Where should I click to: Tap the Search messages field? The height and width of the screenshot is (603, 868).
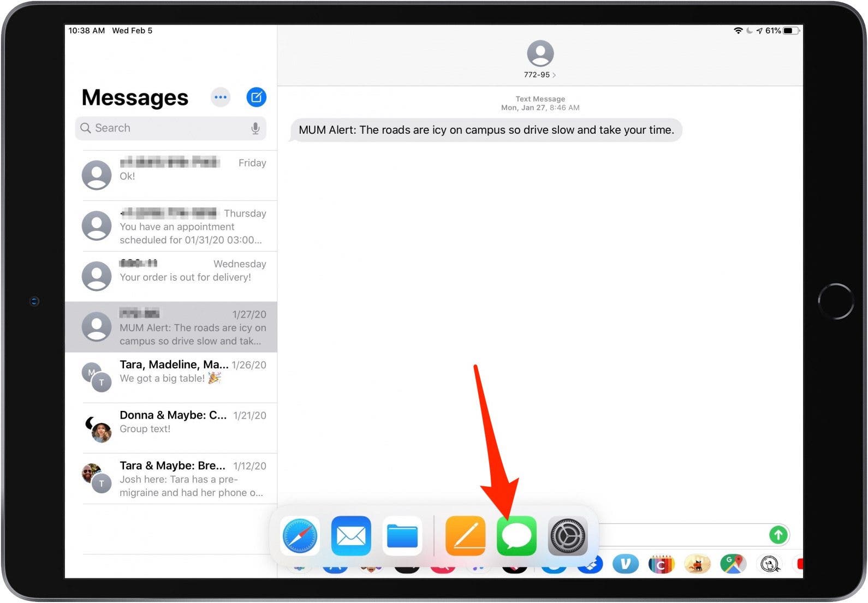(x=171, y=128)
